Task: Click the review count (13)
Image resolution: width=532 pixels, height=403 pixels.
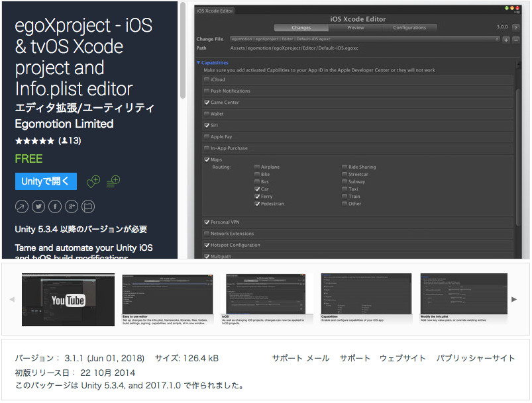Action: pos(70,141)
